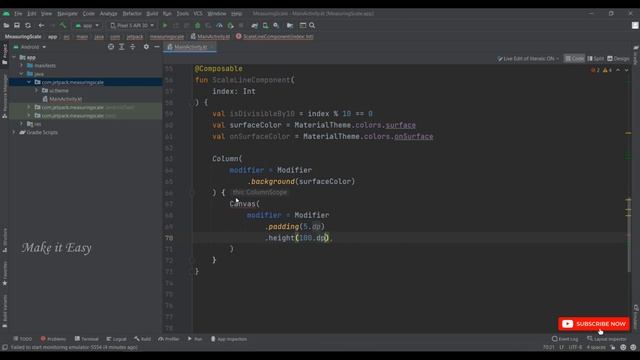
Task: Click the UTF-8 encoding status entry
Action: pos(575,347)
